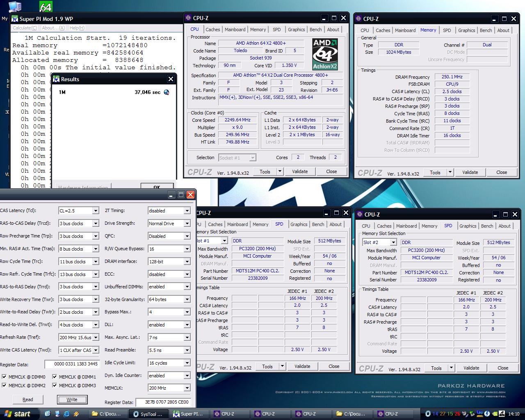
Task: Click the Part Number field in Slot #2 window
Action: (x=427, y=272)
